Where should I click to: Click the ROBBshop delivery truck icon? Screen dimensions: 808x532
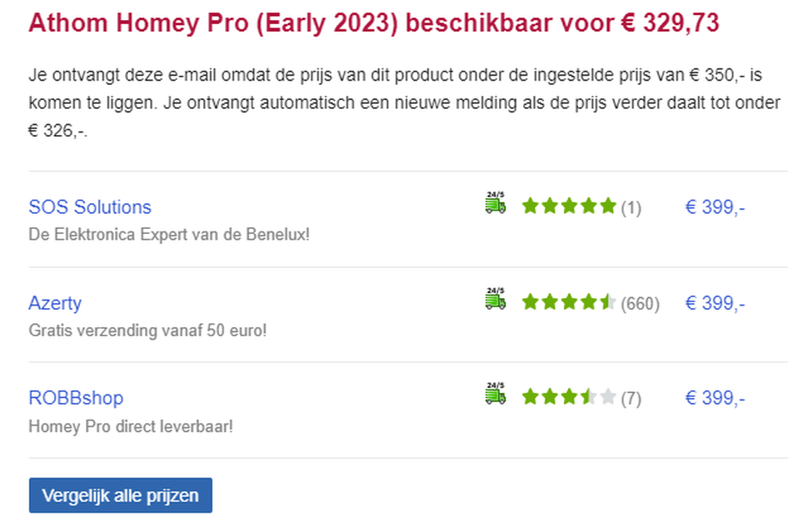click(495, 393)
